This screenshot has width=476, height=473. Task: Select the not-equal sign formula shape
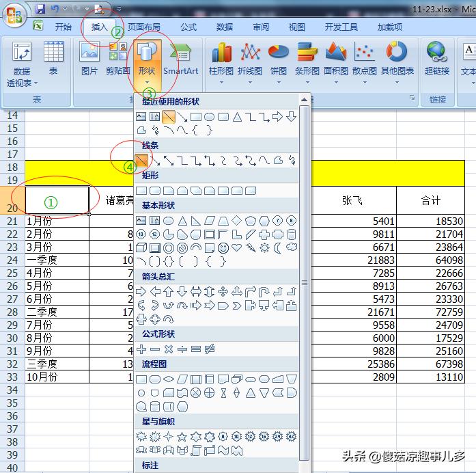(x=210, y=349)
